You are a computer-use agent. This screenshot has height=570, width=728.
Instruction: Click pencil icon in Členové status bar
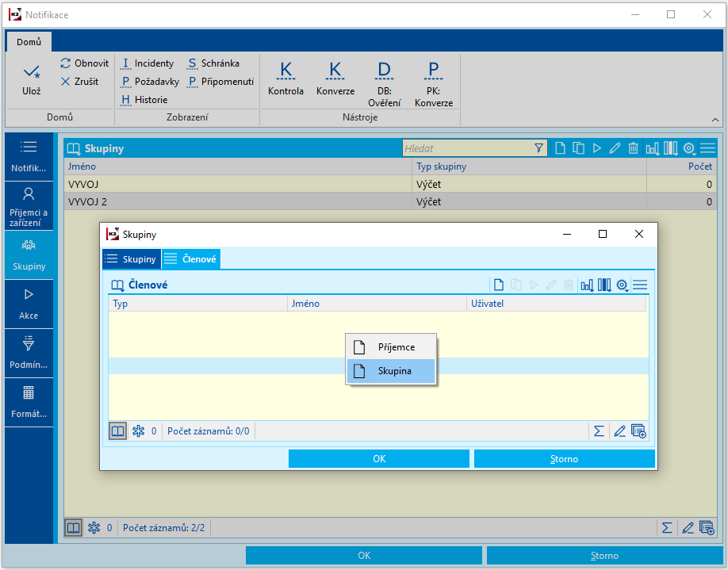pyautogui.click(x=619, y=431)
